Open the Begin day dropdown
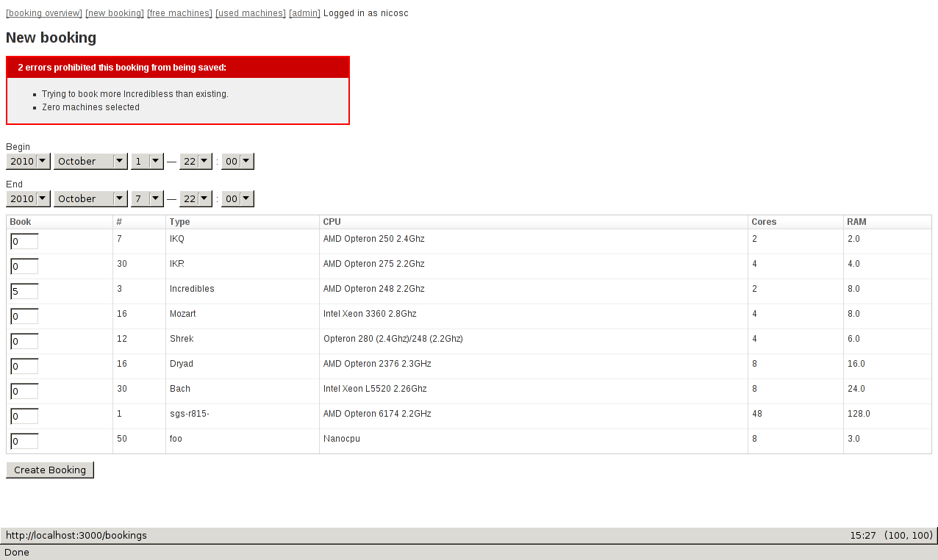This screenshot has width=938, height=560. coord(147,161)
